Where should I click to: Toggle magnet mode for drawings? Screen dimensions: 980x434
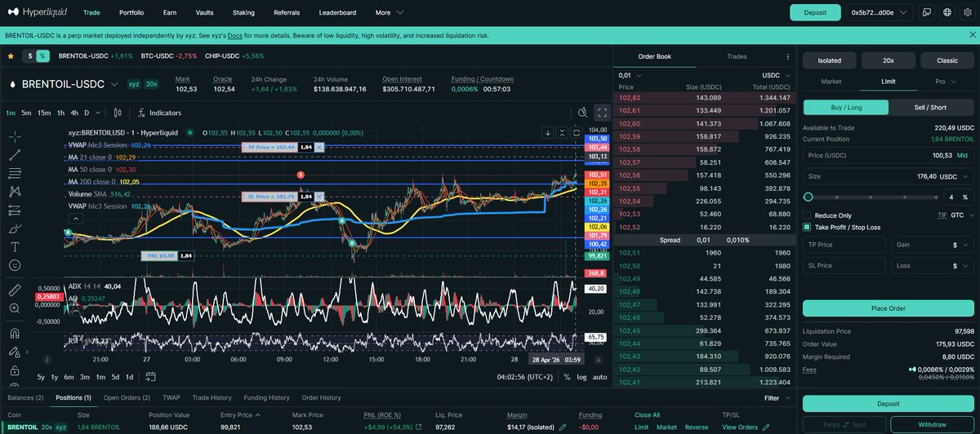click(15, 333)
